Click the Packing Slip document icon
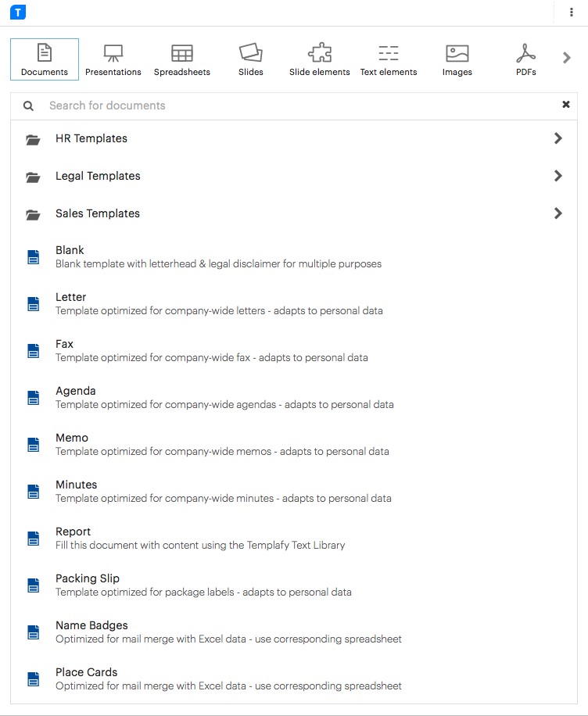This screenshot has width=588, height=716. (34, 585)
